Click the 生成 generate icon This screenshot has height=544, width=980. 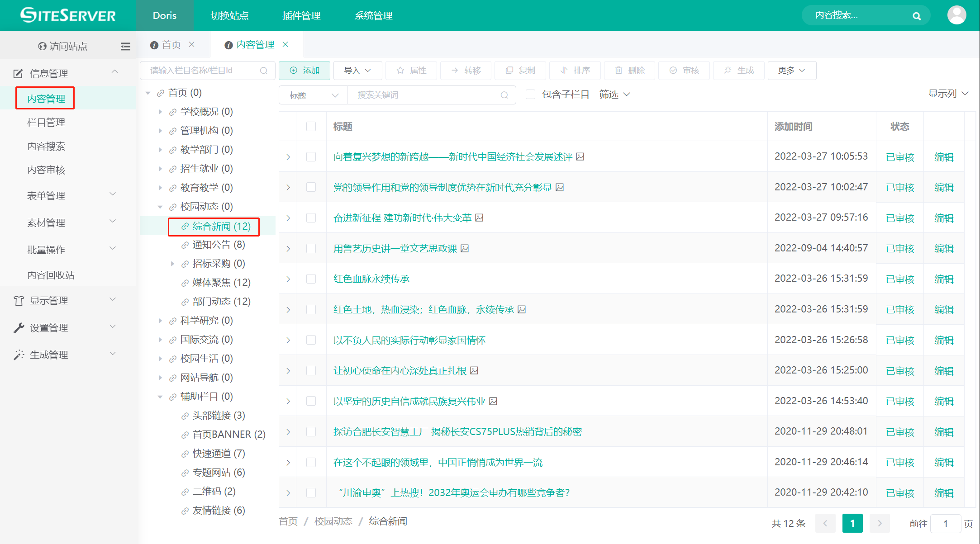(x=738, y=70)
